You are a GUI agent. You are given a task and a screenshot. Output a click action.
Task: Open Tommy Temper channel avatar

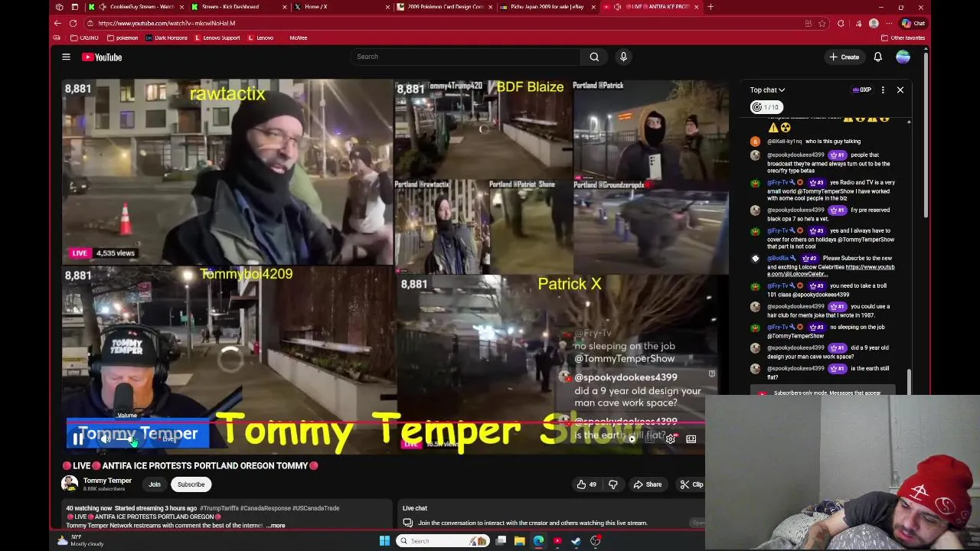70,484
